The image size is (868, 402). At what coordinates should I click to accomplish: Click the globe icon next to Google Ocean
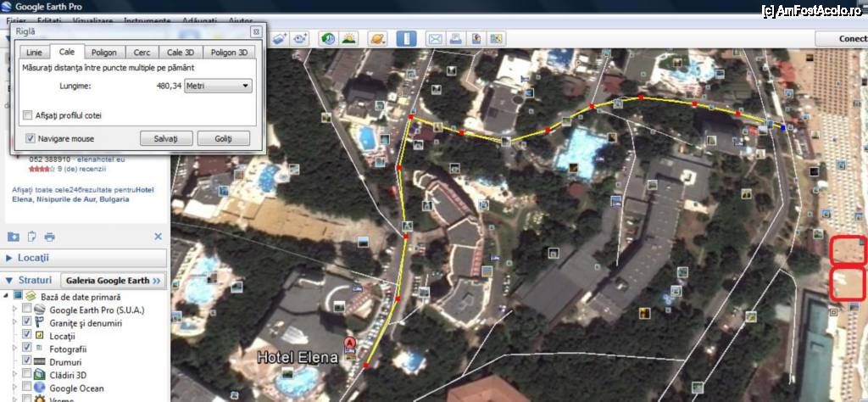39,388
